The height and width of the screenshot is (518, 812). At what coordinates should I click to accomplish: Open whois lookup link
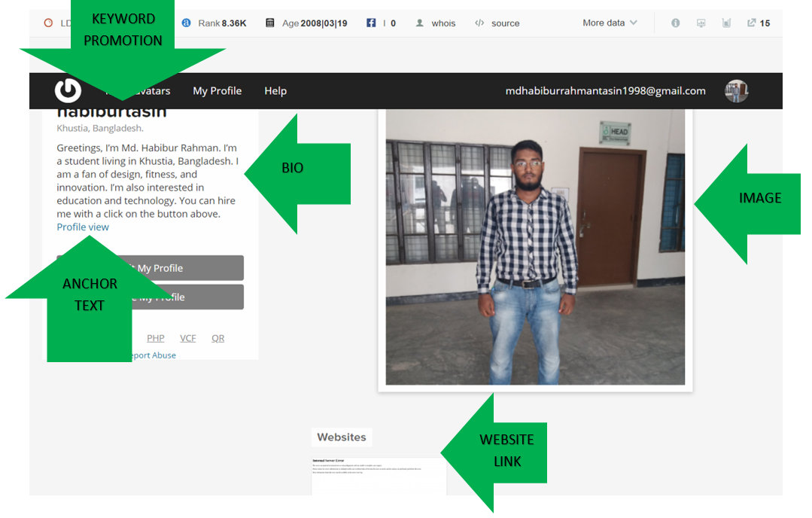point(443,23)
